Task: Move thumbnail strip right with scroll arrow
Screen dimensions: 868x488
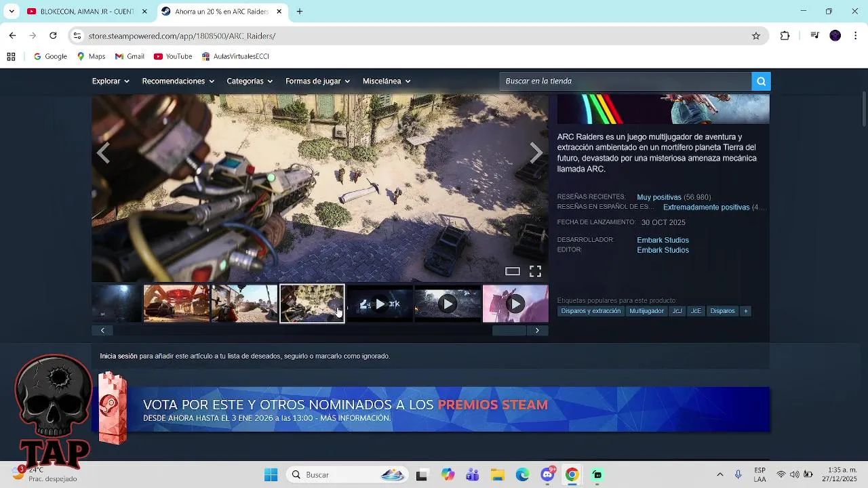Action: [x=537, y=331]
